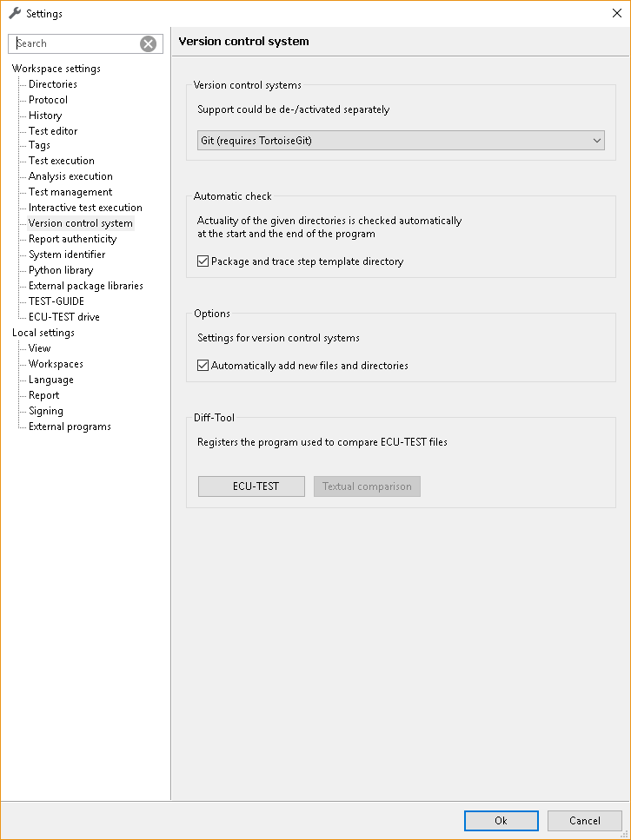Open the Protocol settings page
The image size is (631, 840).
(49, 100)
